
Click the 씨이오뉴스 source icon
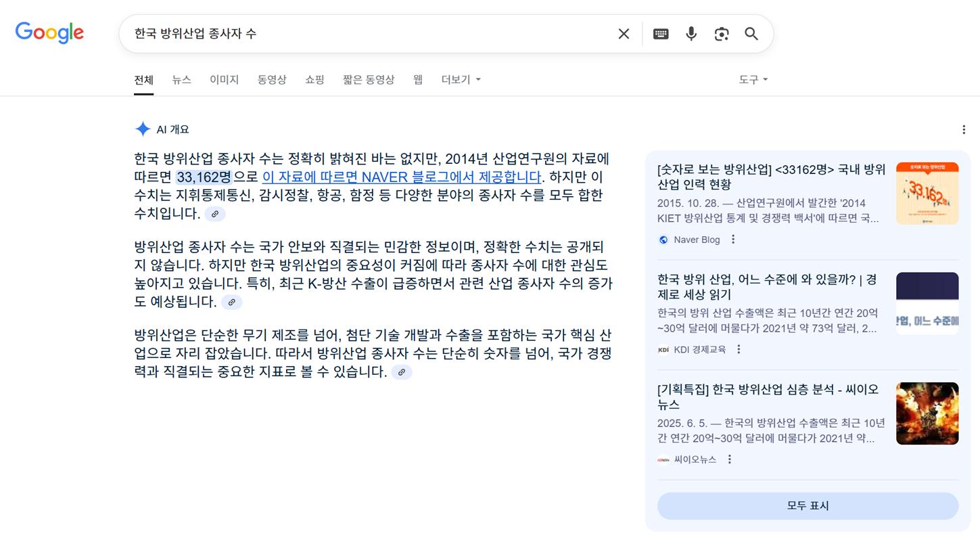[x=663, y=459]
